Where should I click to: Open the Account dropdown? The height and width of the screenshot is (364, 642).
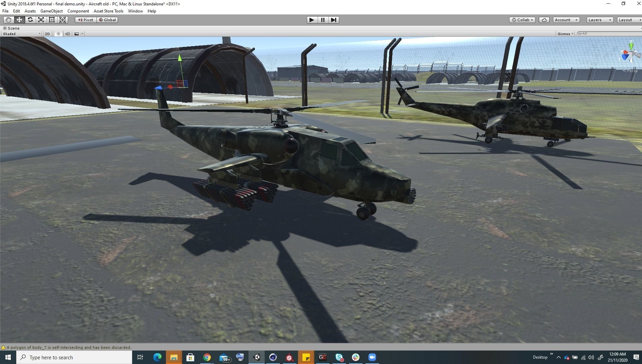coord(566,20)
